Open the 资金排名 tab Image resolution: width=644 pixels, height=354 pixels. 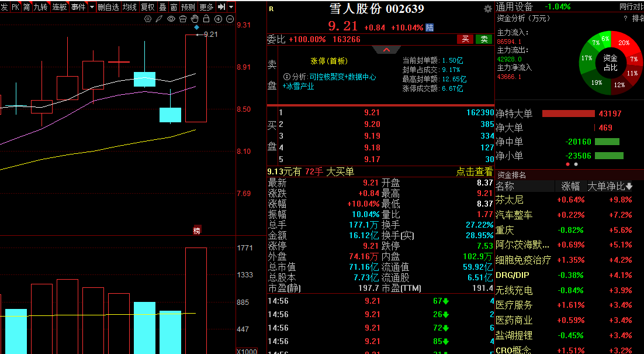511,175
